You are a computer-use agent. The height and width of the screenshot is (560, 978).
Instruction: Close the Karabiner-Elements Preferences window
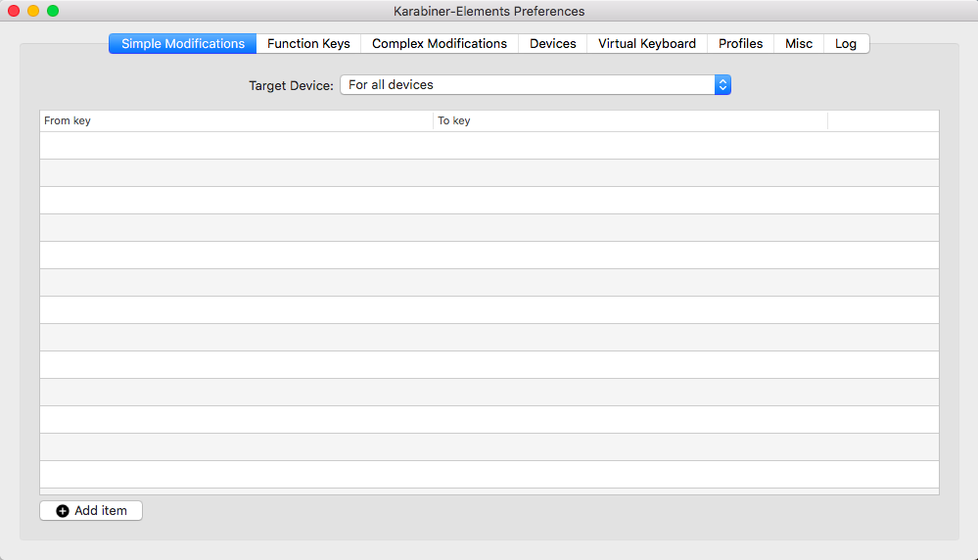14,11
